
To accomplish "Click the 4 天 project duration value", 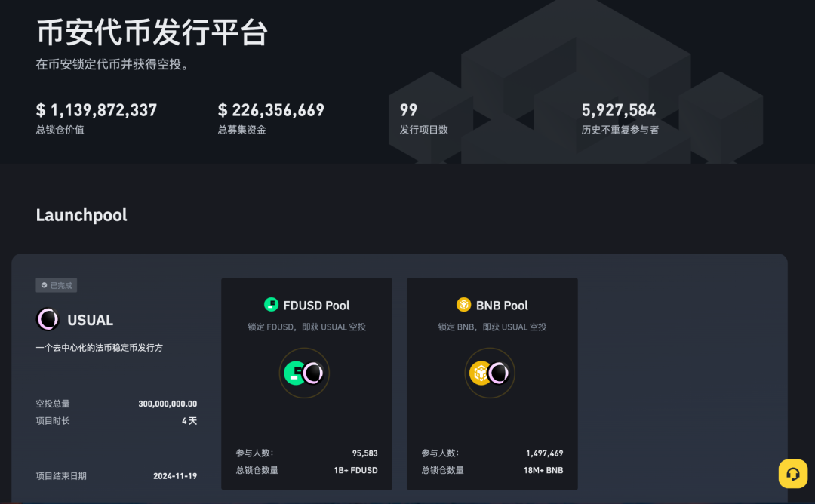I will 189,421.
